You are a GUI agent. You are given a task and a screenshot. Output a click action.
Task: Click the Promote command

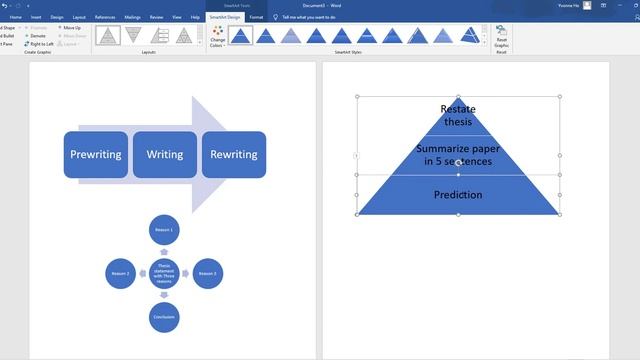tap(36, 28)
